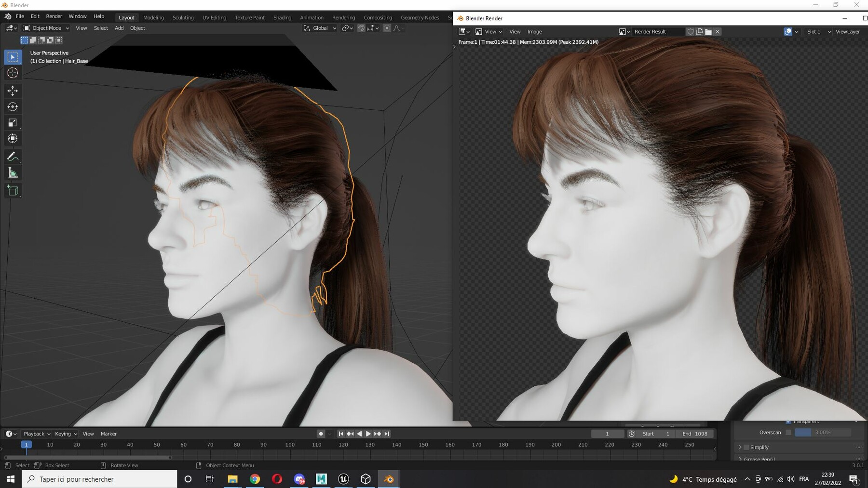Open the Playback dropdown in timeline

tap(37, 434)
